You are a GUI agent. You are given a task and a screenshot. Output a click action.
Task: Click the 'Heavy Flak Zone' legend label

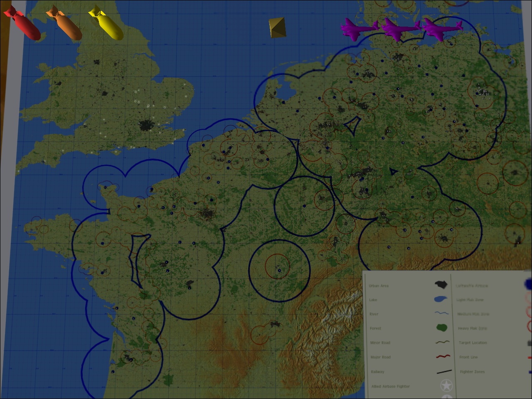coord(472,328)
